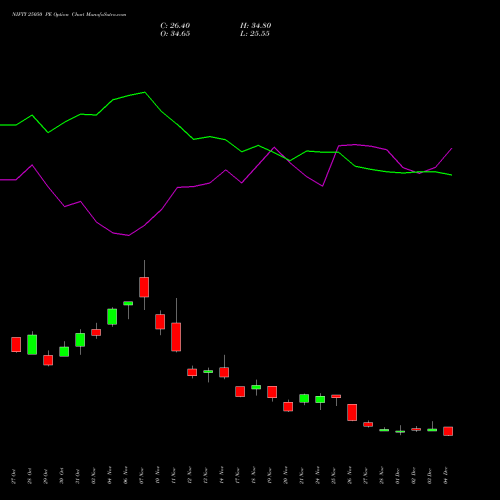Click the low value L: 25.55

click(x=255, y=34)
